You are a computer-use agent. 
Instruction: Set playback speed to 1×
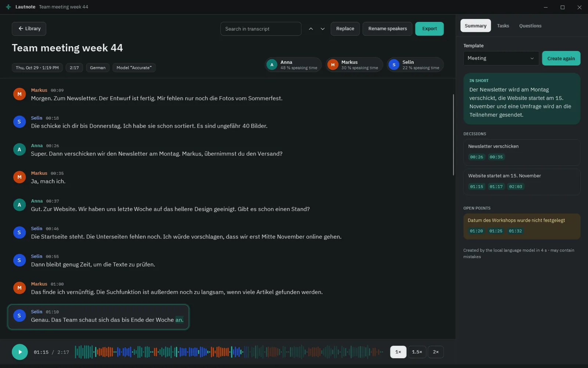[x=398, y=352]
